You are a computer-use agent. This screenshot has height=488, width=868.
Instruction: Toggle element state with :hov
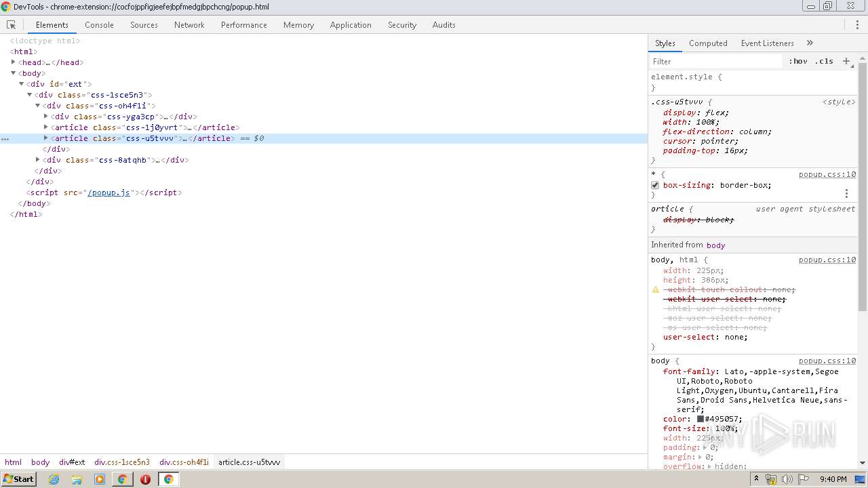(798, 61)
